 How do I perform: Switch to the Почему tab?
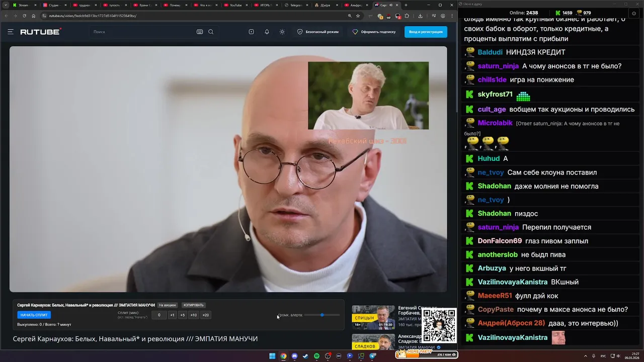[176, 5]
